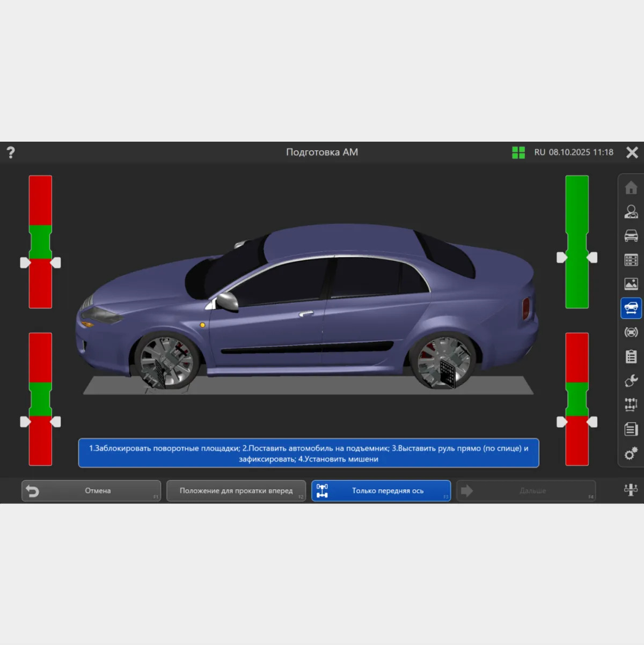
Task: Open settings gears icon in sidebar
Action: (x=631, y=453)
